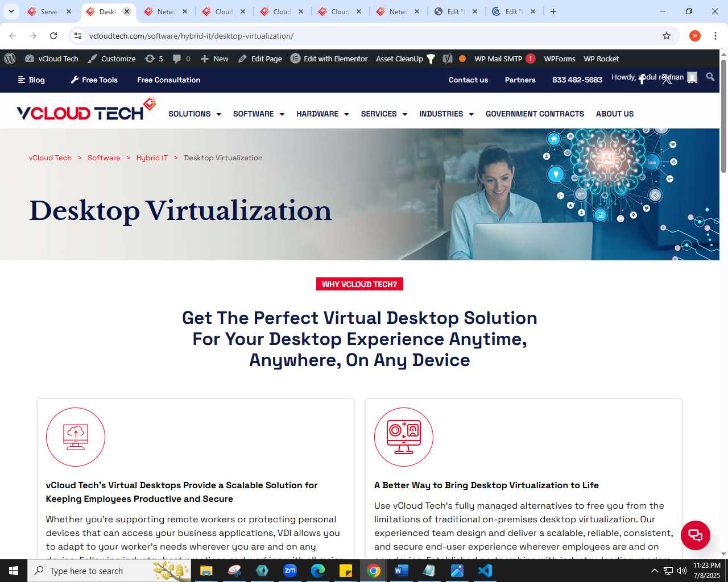Click New in WordPress admin bar
The width and height of the screenshot is (728, 582).
click(214, 59)
